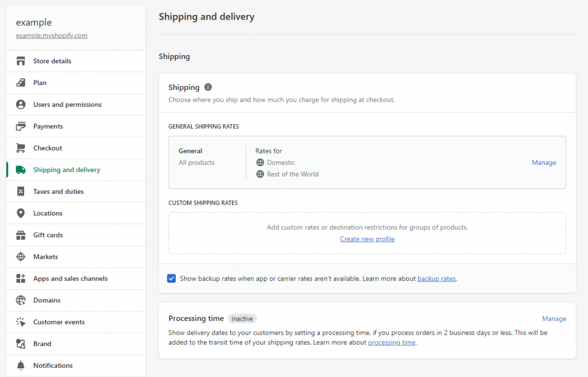Click the Payments card icon in sidebar
Screen dimensions: 588x377
[21, 126]
